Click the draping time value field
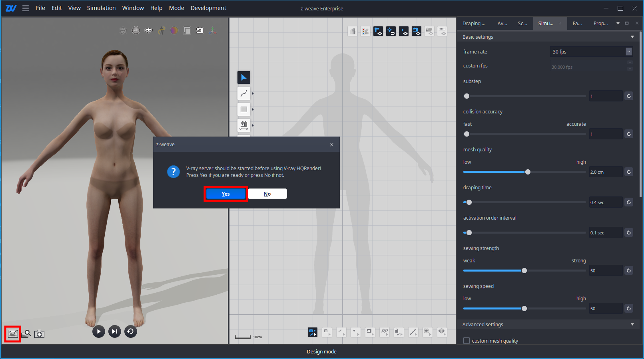 pyautogui.click(x=606, y=202)
